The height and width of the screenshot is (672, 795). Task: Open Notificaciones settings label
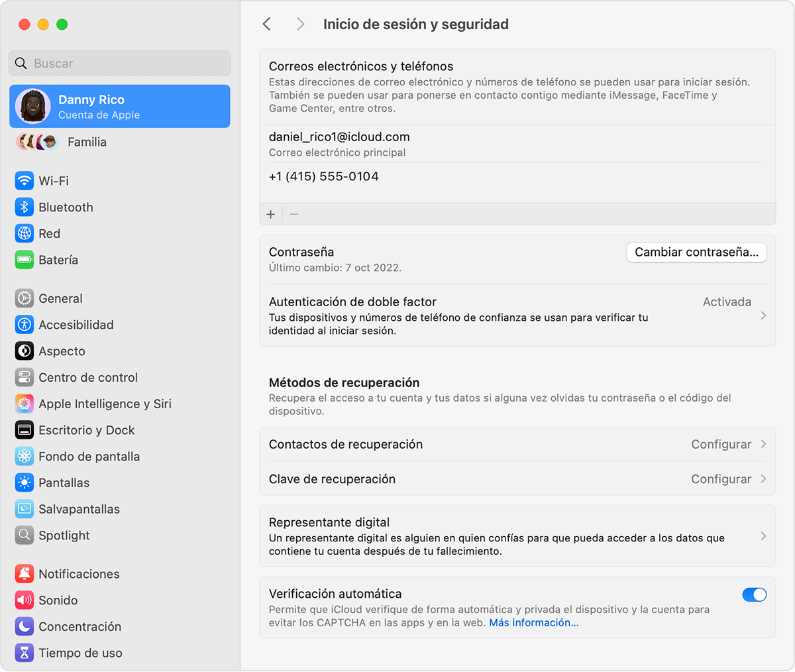point(79,574)
